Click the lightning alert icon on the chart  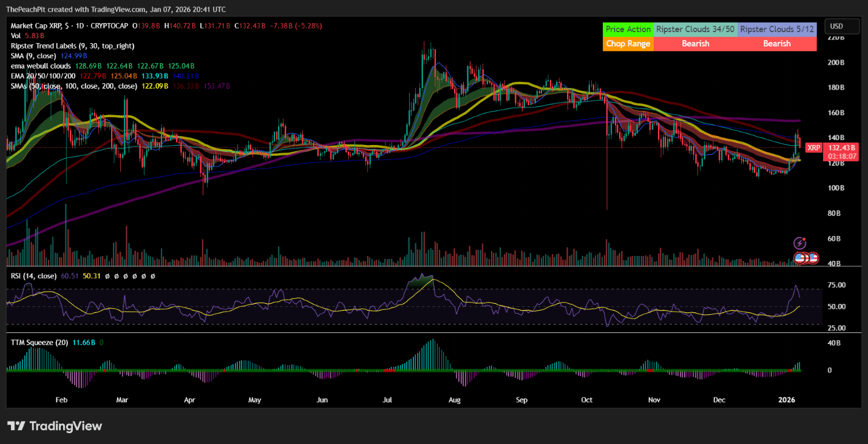[800, 241]
